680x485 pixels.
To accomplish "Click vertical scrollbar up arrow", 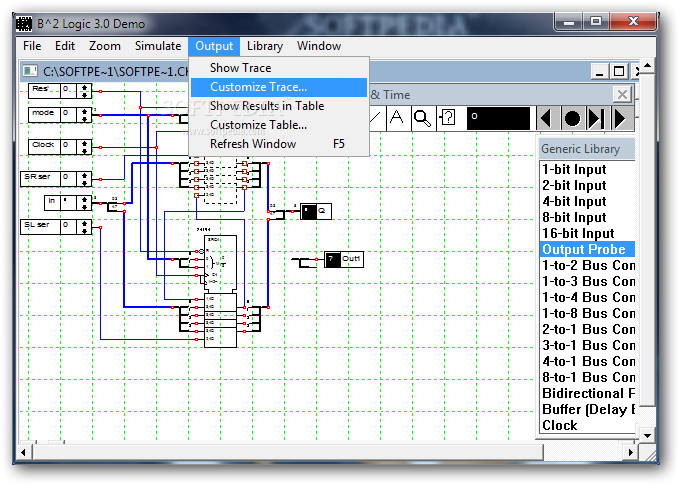I will pyautogui.click(x=647, y=66).
